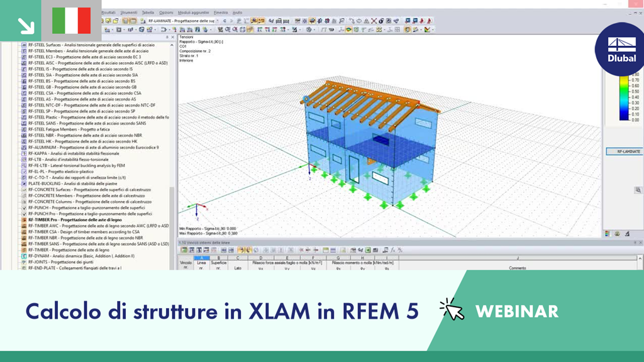Click first highlighted yellow arrow icon in table toolbar
Screen dimensions: 644x362
tap(242, 250)
